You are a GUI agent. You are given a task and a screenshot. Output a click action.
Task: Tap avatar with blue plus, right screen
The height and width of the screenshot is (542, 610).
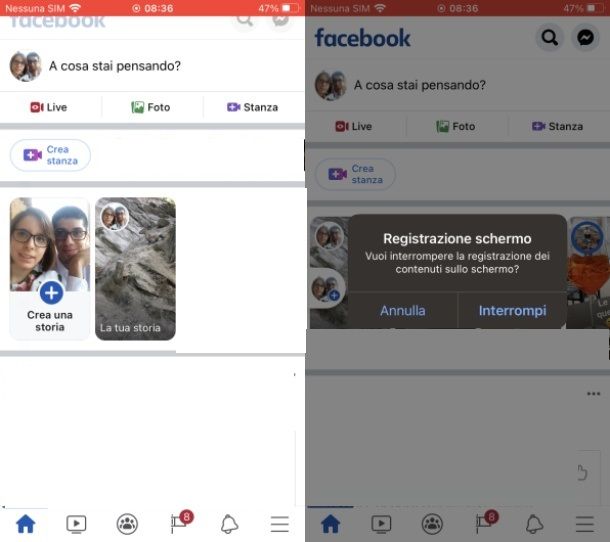click(326, 288)
